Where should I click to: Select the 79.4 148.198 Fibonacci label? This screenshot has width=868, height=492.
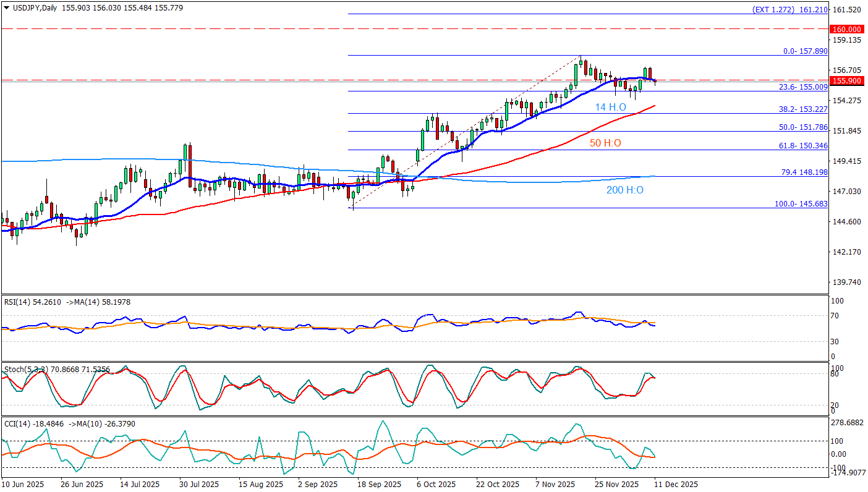(805, 172)
